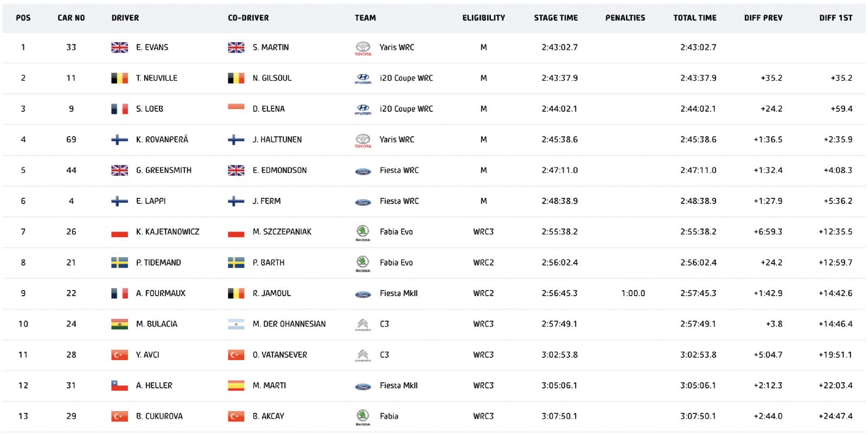Click the TOTAL TIME column header
868x435 pixels.
click(x=694, y=18)
